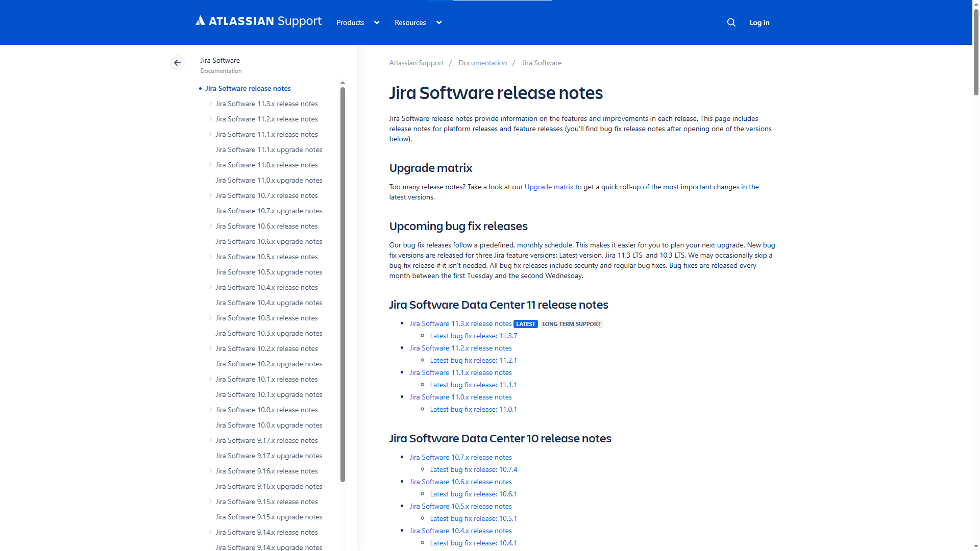
Task: Select Jira Software release notes sidebar root item
Action: [248, 88]
